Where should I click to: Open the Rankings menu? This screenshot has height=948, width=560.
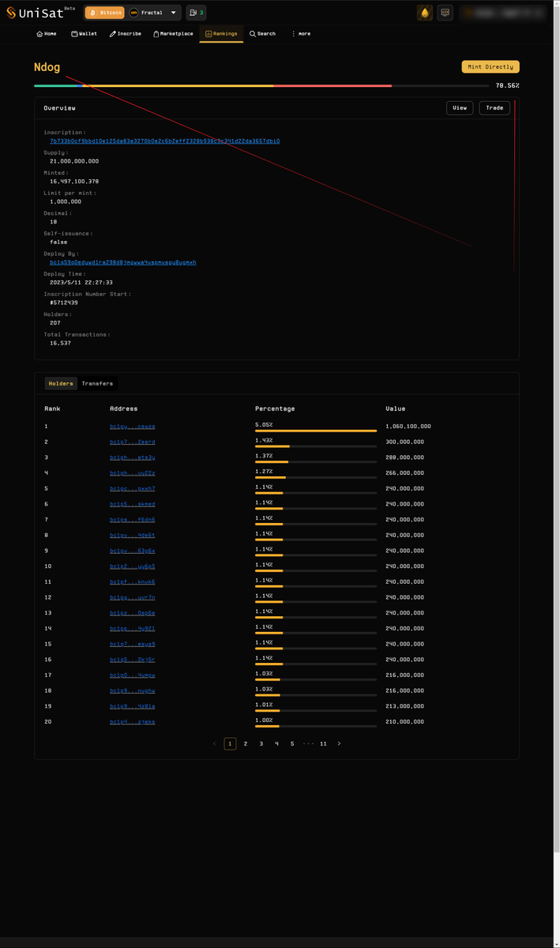tap(221, 34)
